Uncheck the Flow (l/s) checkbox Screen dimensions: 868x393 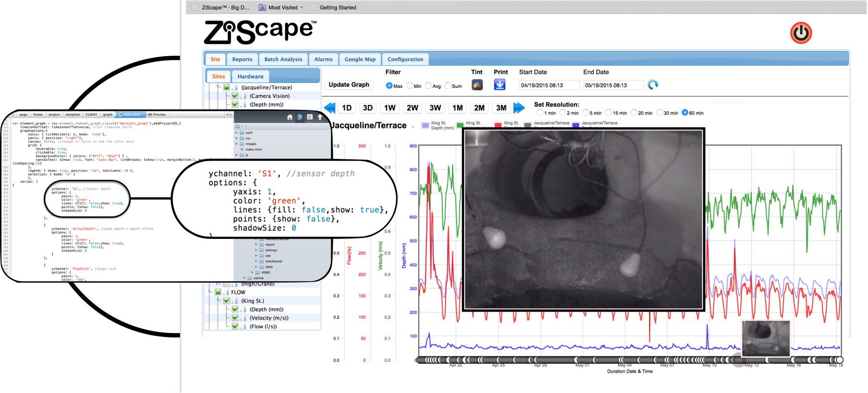click(x=235, y=326)
